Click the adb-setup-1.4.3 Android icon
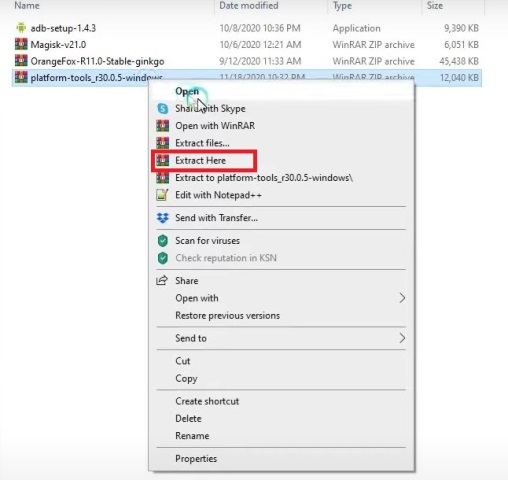 (21, 28)
